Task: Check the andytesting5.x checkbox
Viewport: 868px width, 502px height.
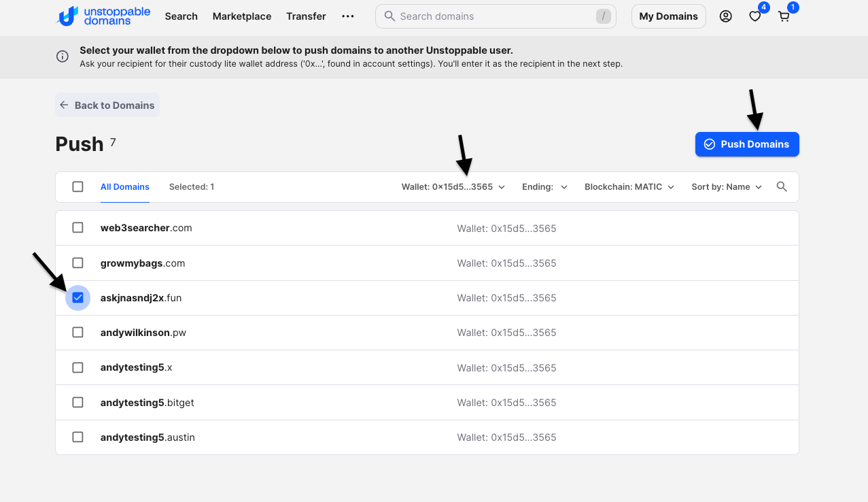Action: tap(77, 367)
